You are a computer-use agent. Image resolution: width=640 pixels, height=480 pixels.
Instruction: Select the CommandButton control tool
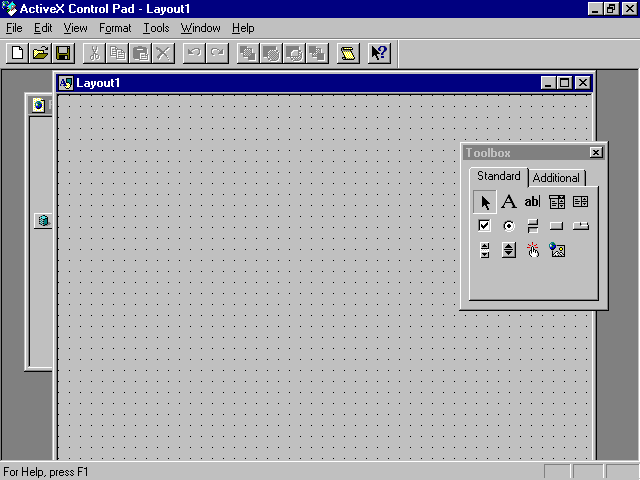[x=556, y=226]
